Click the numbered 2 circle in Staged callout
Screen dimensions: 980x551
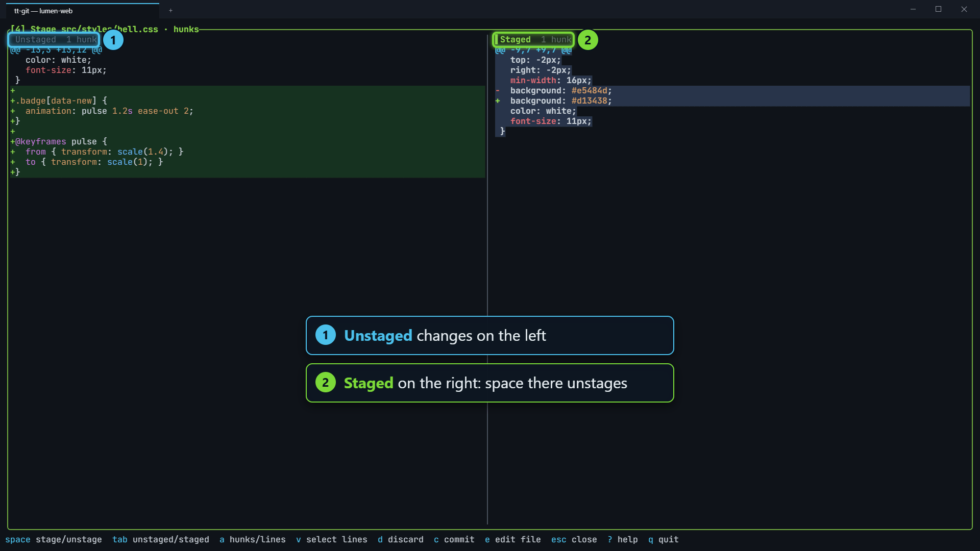[x=326, y=383]
